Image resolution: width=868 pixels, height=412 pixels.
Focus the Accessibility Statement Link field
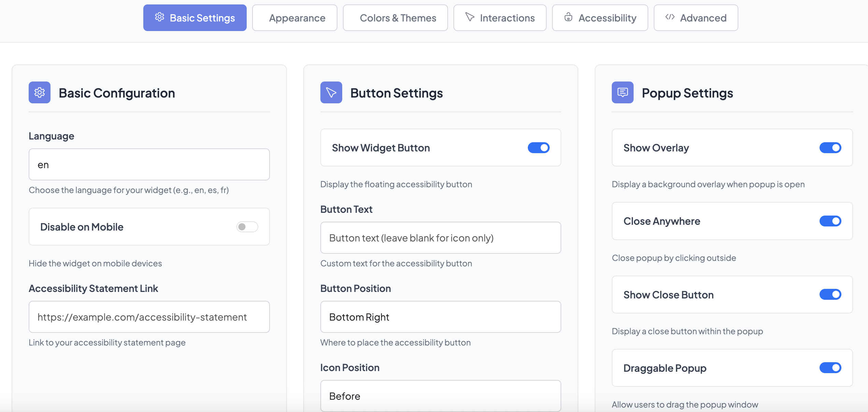coord(149,317)
